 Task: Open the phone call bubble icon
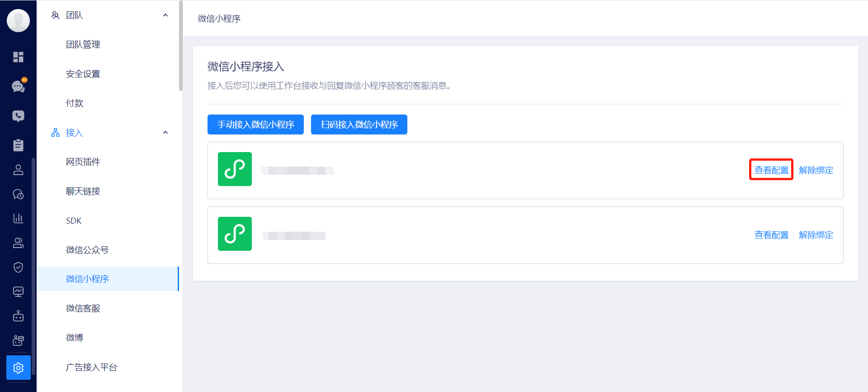coord(18,116)
